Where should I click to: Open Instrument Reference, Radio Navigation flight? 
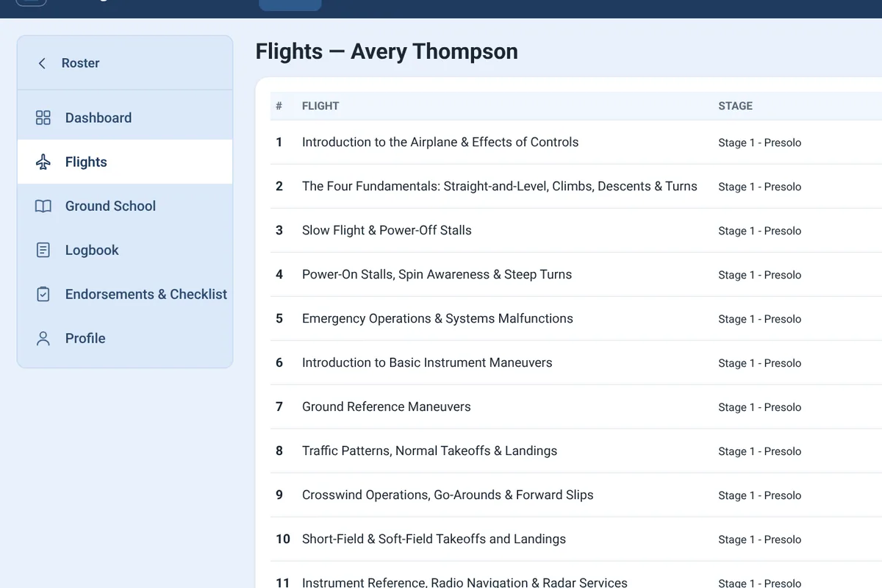(x=465, y=582)
